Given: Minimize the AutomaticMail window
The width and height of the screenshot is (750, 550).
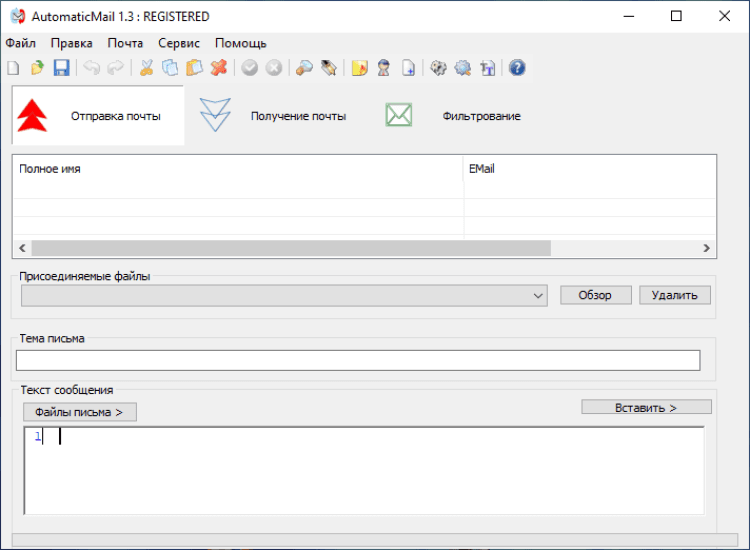Looking at the screenshot, I should [629, 16].
